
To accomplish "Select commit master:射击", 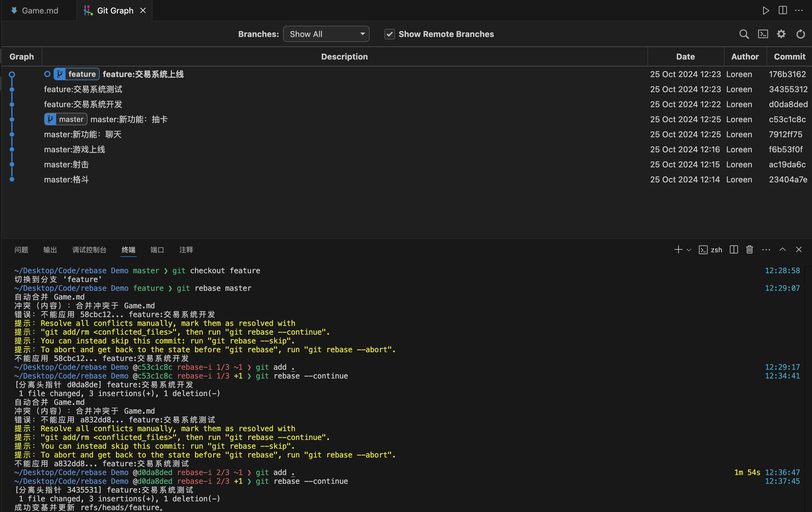I will 66,165.
